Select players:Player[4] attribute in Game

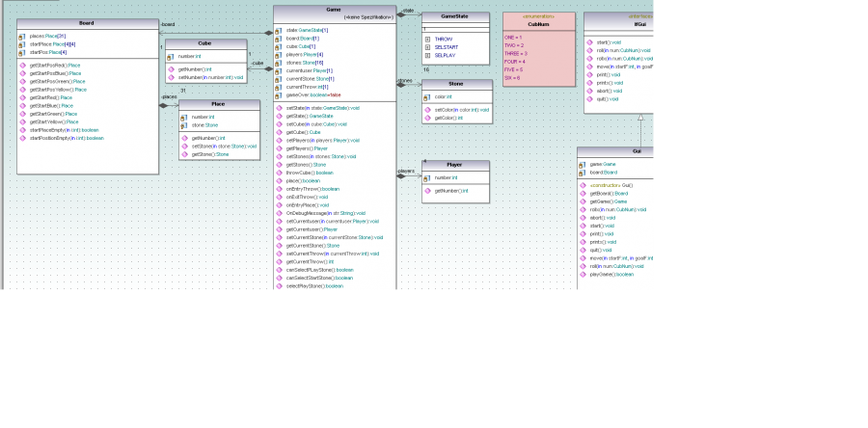305,55
